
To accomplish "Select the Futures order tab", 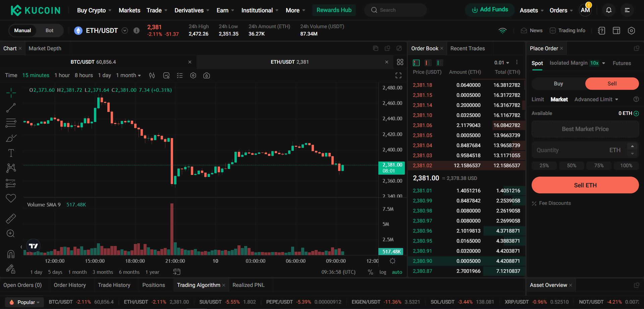I will click(622, 63).
